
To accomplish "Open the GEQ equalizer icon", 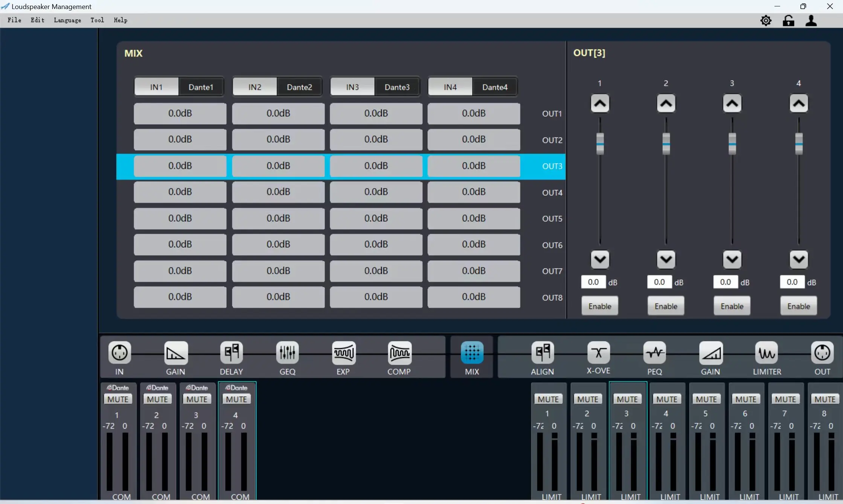I will pos(287,353).
